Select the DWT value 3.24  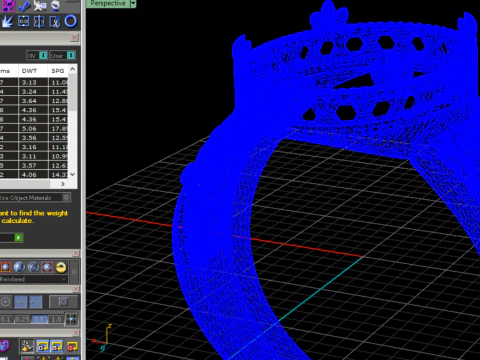tap(29, 91)
